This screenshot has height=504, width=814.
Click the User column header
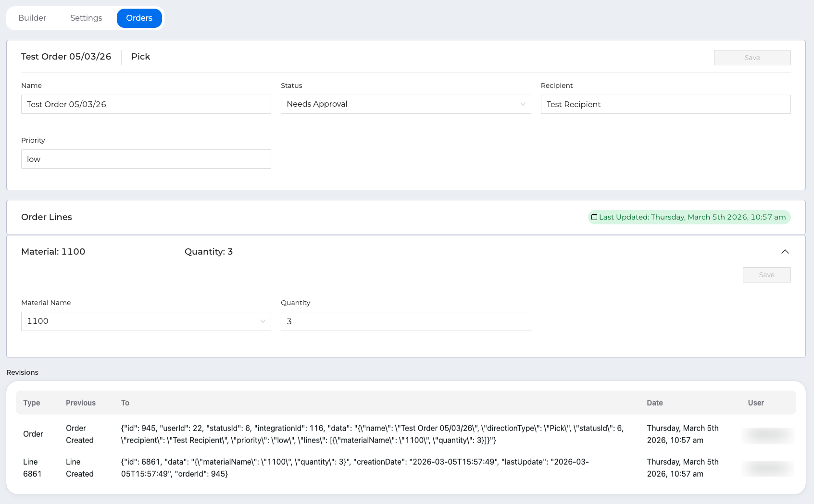point(755,403)
